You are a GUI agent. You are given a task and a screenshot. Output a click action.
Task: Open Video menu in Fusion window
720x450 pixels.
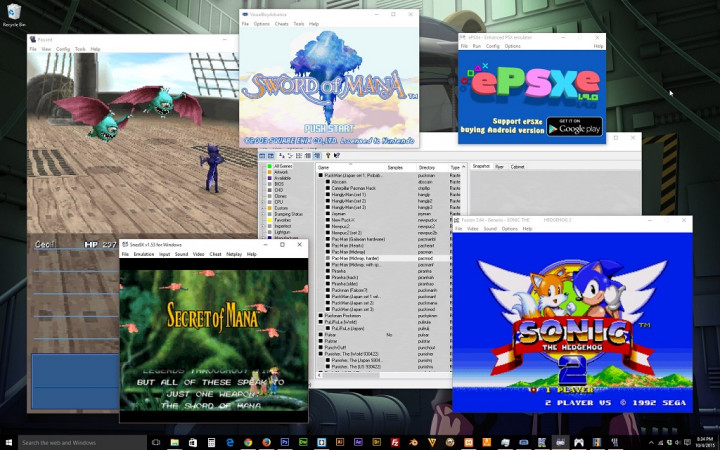coord(472,228)
